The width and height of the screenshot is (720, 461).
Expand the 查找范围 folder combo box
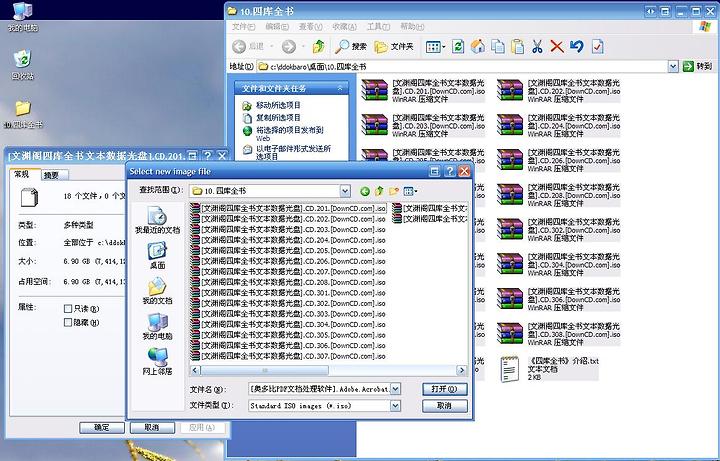coord(345,191)
